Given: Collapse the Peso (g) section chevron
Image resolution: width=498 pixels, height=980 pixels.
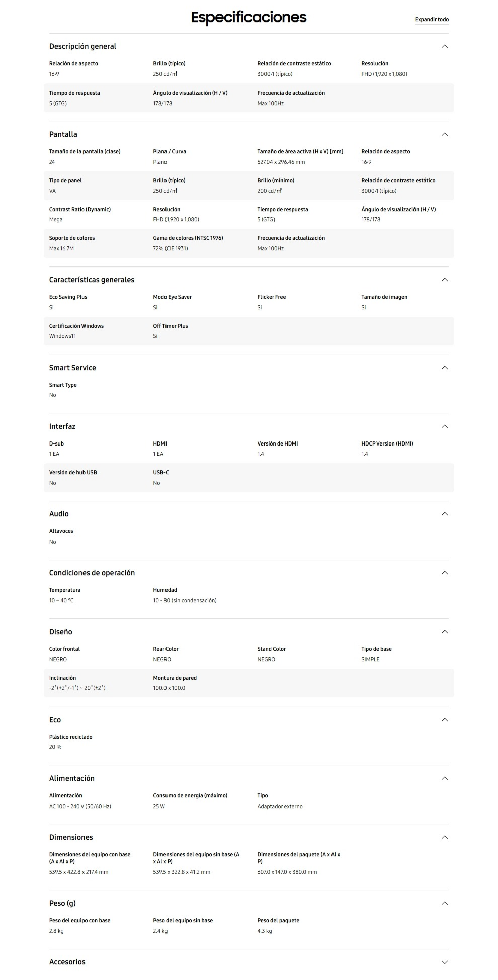Looking at the screenshot, I should point(444,903).
